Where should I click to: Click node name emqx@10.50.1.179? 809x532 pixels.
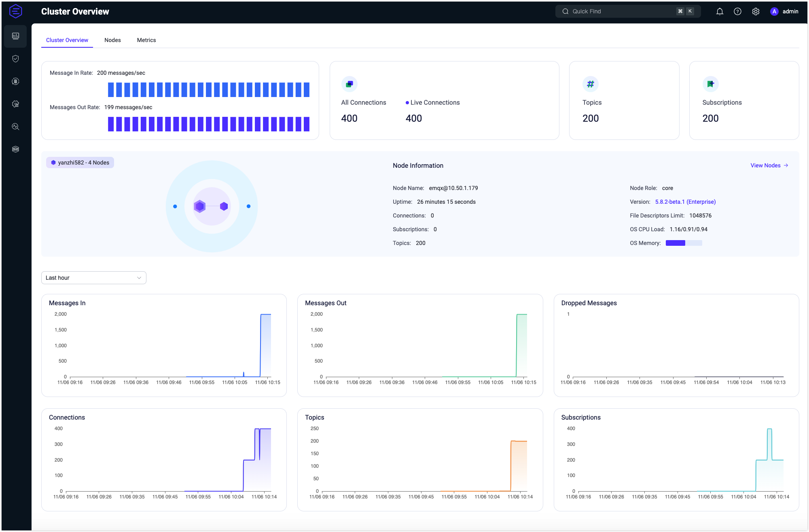pos(453,188)
